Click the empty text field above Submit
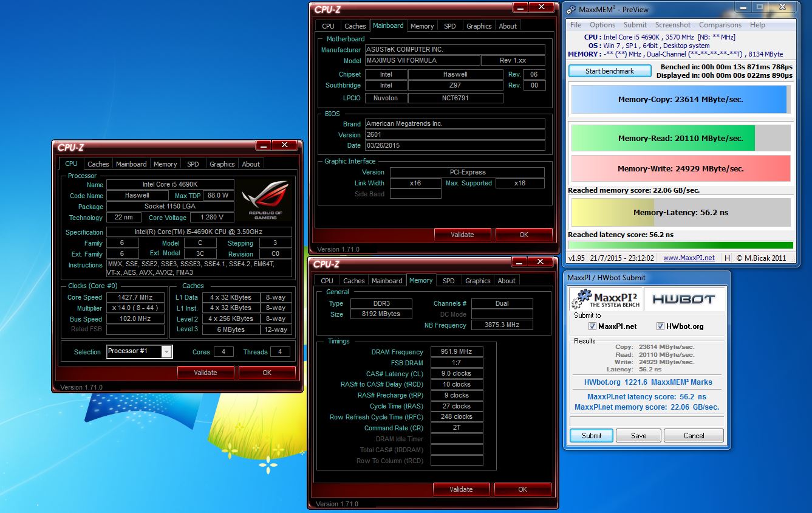Image resolution: width=812 pixels, height=513 pixels. [646, 421]
